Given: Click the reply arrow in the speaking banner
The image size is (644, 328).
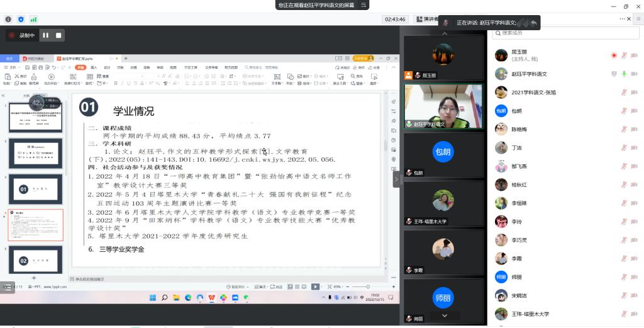Looking at the screenshot, I should [x=533, y=23].
